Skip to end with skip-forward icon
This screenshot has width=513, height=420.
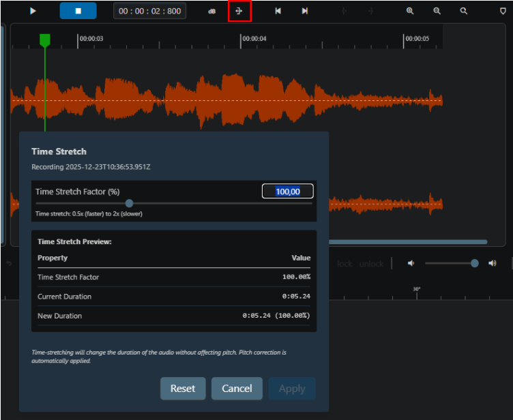tap(304, 11)
